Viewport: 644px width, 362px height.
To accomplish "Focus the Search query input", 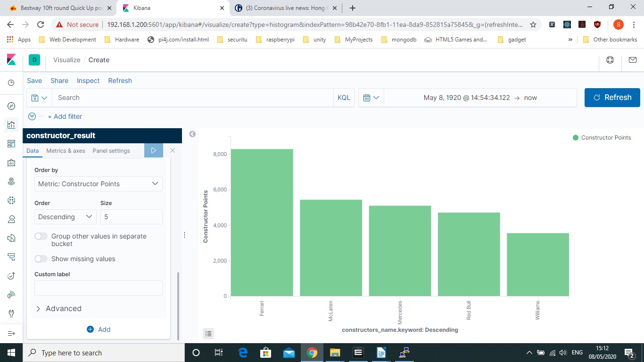I will click(192, 98).
